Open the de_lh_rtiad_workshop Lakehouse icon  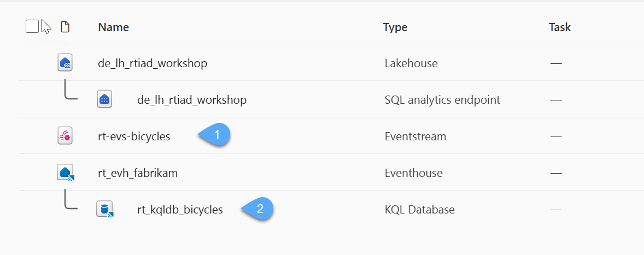pos(65,63)
